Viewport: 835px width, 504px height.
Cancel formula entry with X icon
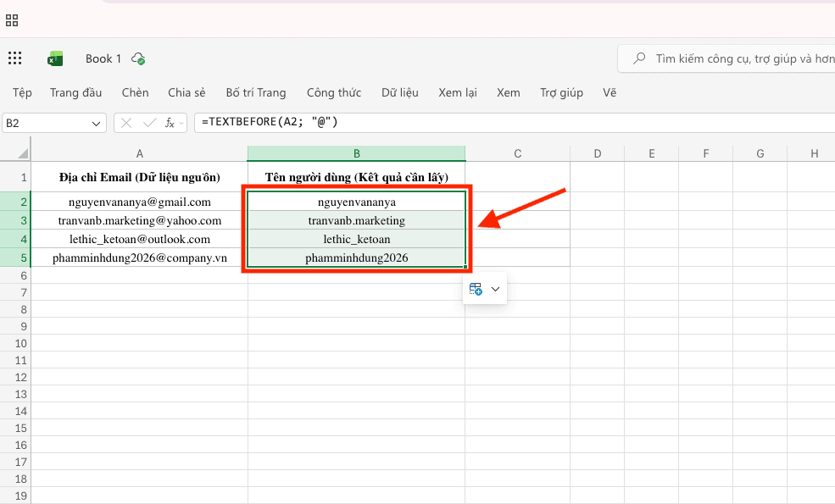(x=126, y=123)
